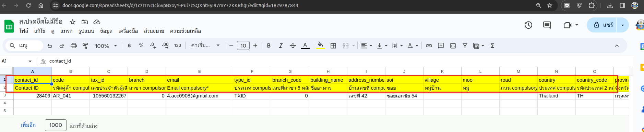Screen dimensions: 644x132
Task: Toggle bold formatting
Action: coord(269,46)
